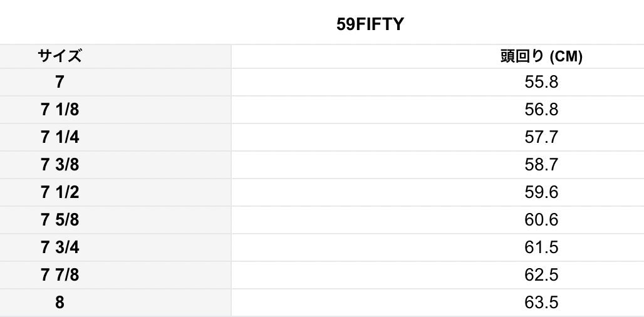Select the 56.8 measurement cell

pos(541,110)
